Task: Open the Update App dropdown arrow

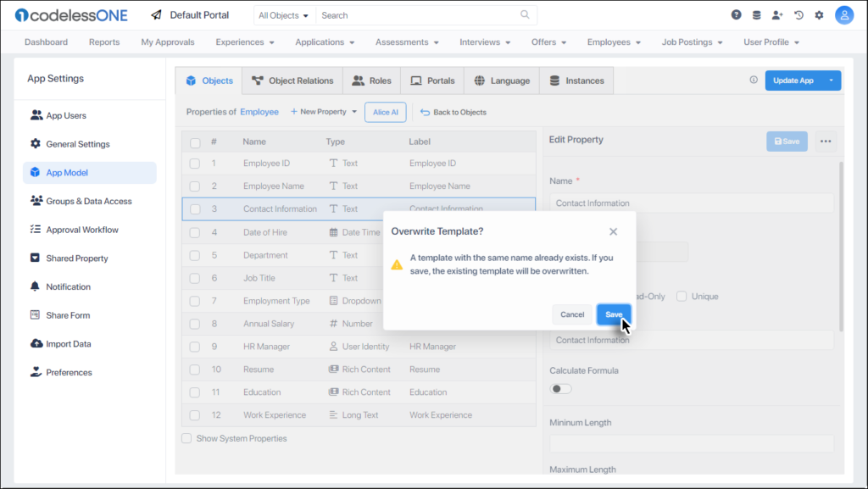Action: pos(831,81)
